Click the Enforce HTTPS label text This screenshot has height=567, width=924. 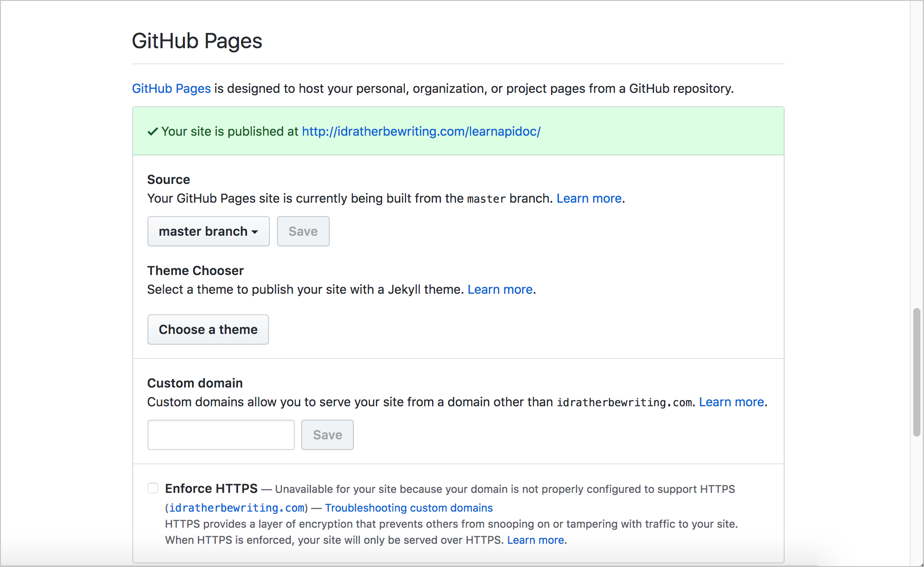coord(211,488)
